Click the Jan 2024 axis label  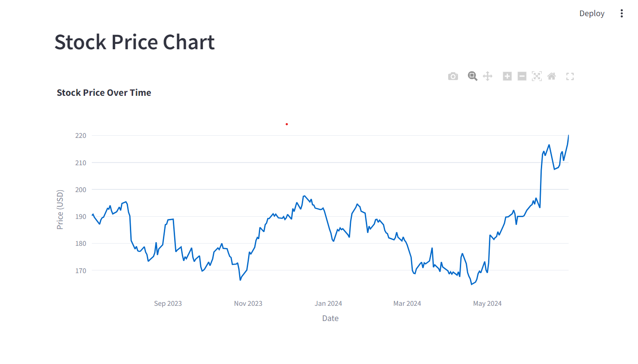(x=328, y=304)
